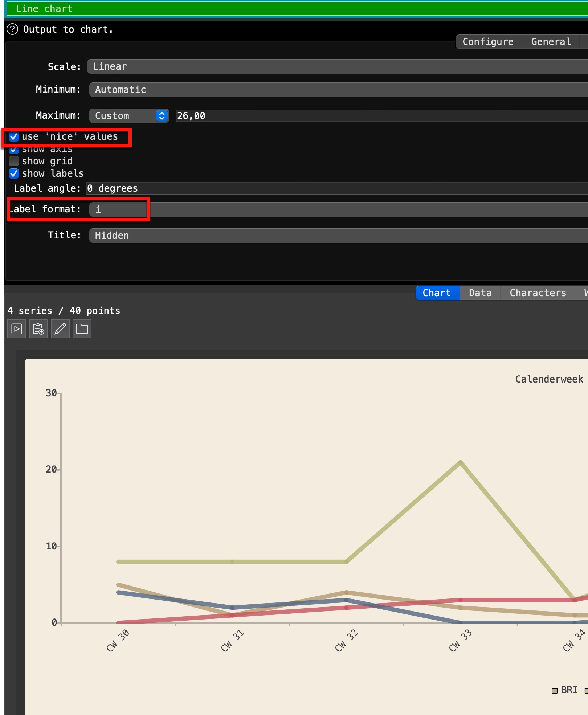Disable the show labels checkbox

click(x=14, y=173)
